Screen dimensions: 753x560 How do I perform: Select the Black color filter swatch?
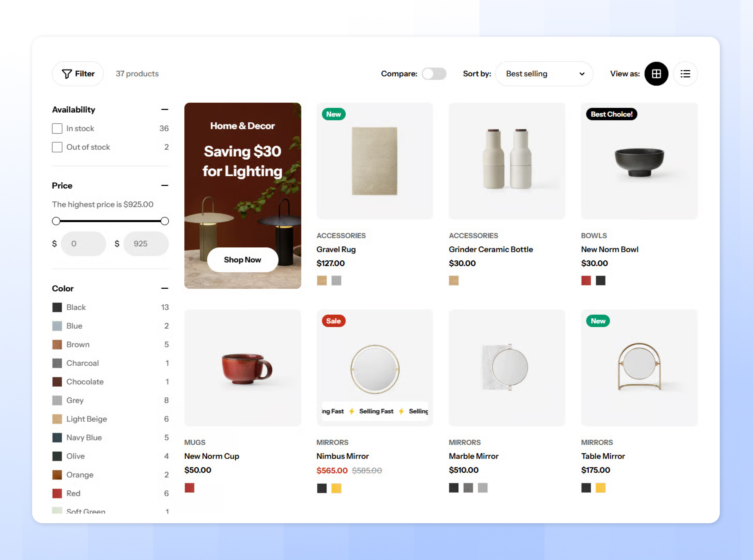pos(57,307)
